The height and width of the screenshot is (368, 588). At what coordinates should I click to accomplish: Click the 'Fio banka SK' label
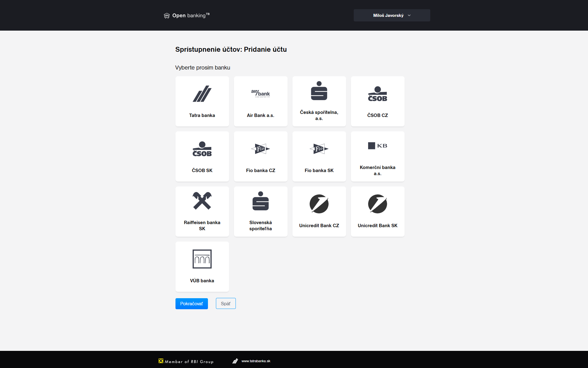point(319,171)
